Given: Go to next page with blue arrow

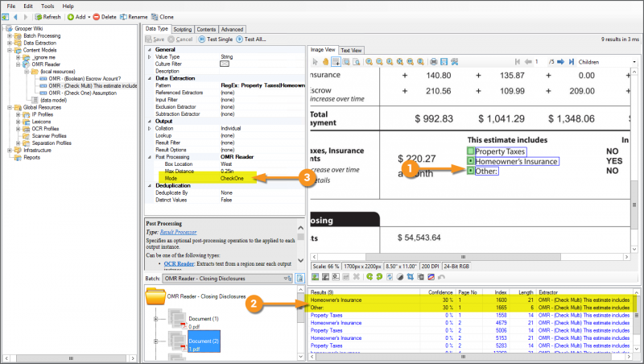Looking at the screenshot, I should [562, 61].
